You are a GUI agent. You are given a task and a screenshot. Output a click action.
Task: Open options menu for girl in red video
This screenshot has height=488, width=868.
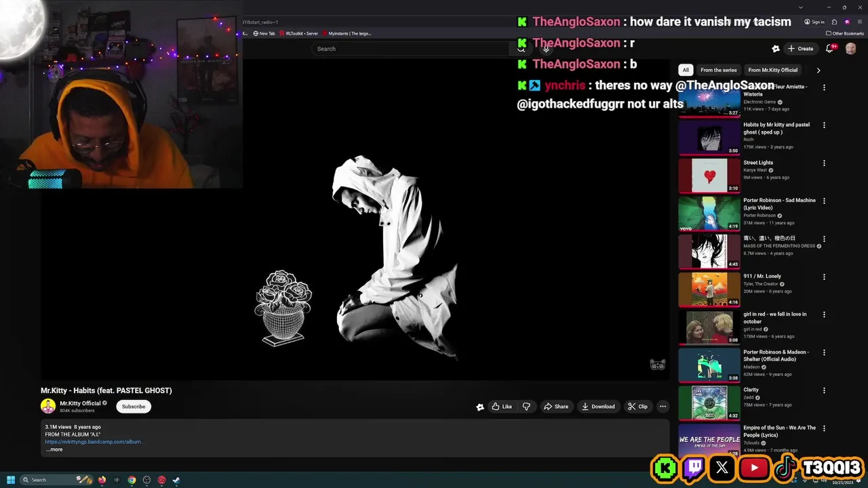pyautogui.click(x=824, y=315)
